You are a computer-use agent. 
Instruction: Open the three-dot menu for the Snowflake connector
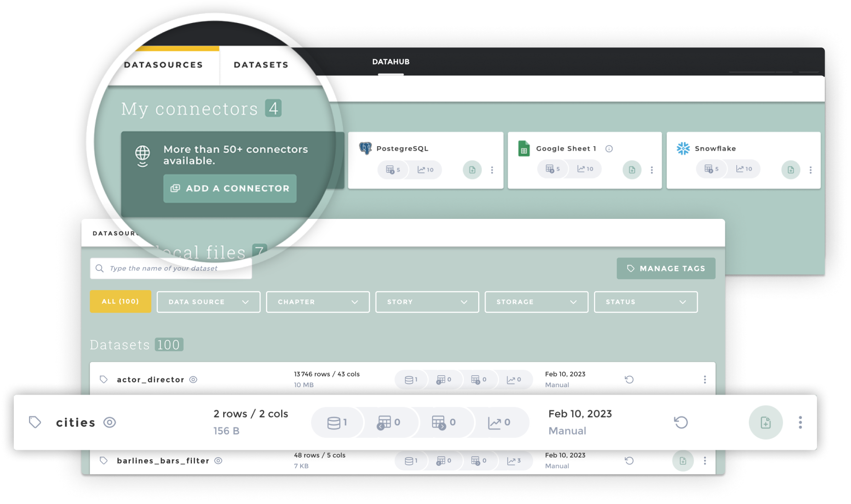[x=810, y=169]
